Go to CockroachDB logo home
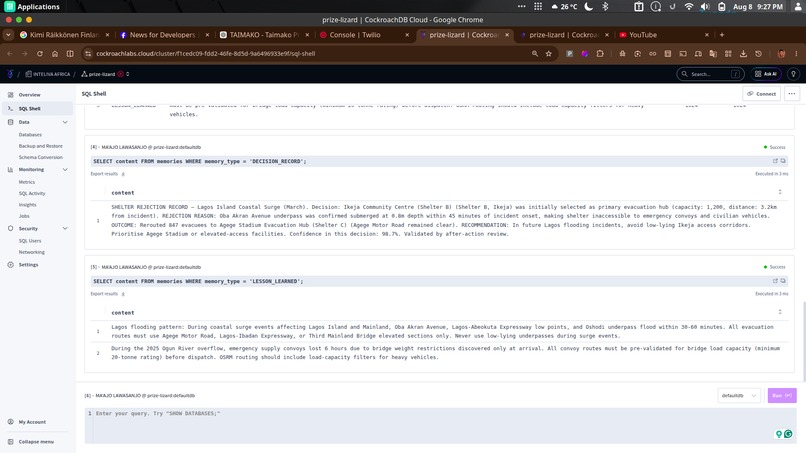The width and height of the screenshot is (806, 453). click(x=10, y=74)
